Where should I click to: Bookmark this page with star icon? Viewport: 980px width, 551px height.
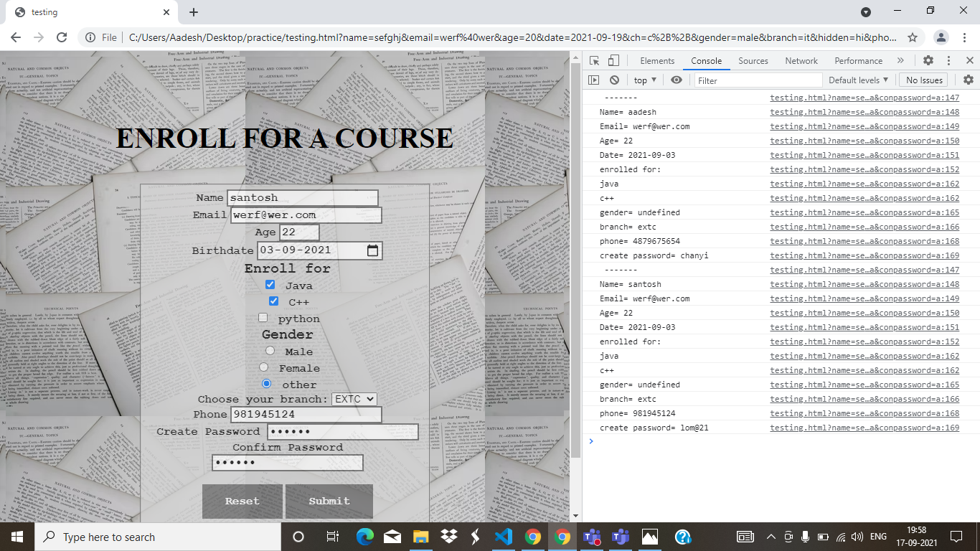point(913,37)
